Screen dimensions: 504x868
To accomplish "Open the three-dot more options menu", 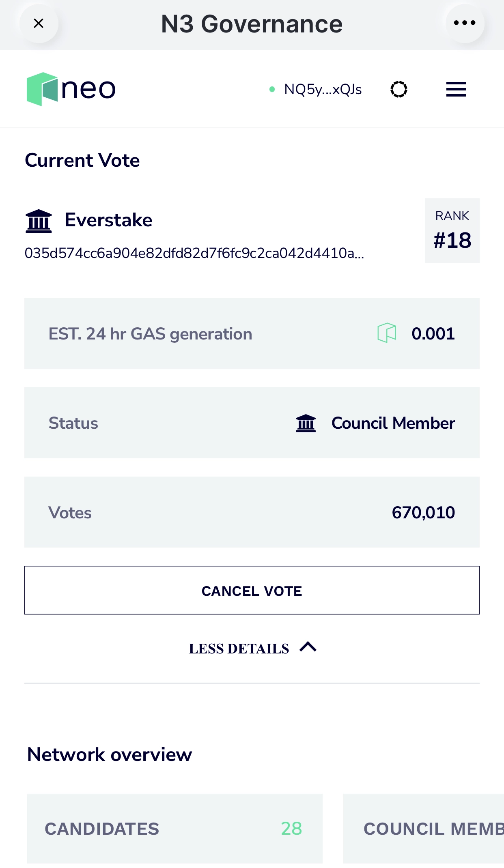I will pos(465,23).
